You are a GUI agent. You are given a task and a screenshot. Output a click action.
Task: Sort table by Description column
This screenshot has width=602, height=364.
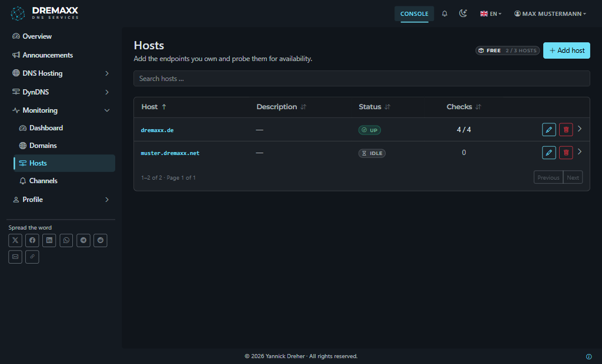pyautogui.click(x=281, y=107)
